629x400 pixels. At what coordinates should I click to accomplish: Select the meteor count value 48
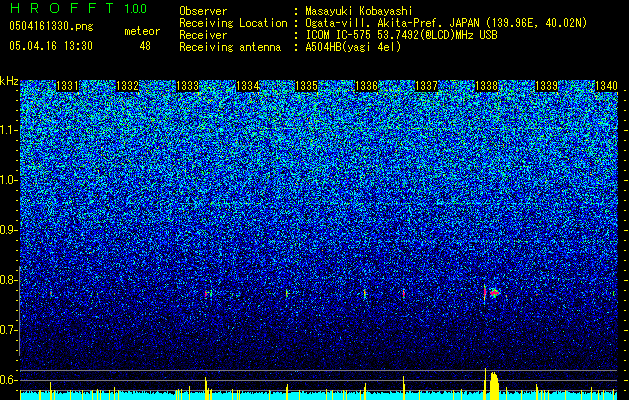tap(145, 46)
